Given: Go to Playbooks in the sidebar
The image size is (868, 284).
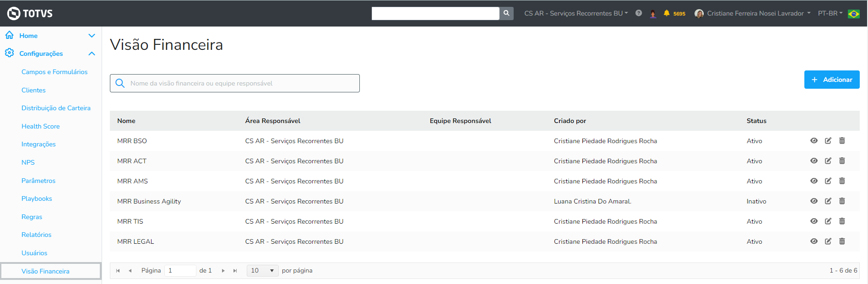Looking at the screenshot, I should pos(37,198).
